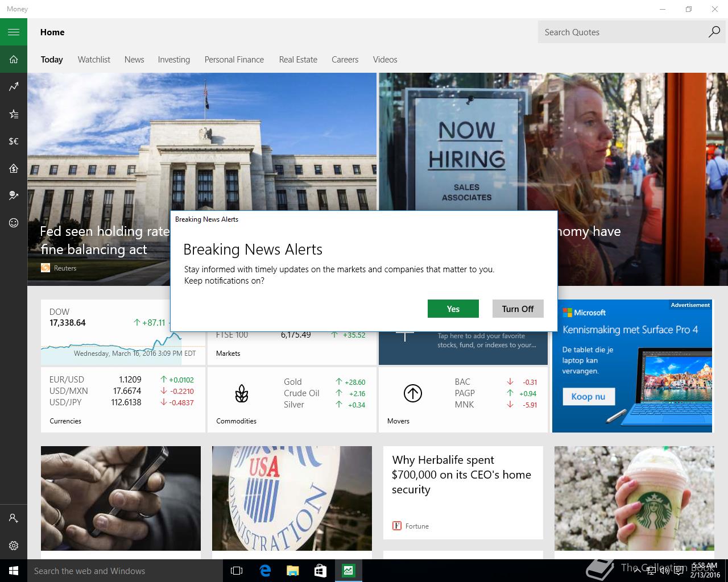728x582 pixels.
Task: Open the Store from taskbar
Action: (x=320, y=571)
